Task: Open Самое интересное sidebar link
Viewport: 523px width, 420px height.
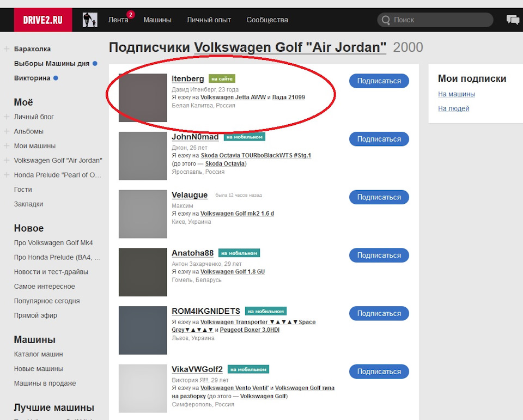Action: (x=44, y=286)
